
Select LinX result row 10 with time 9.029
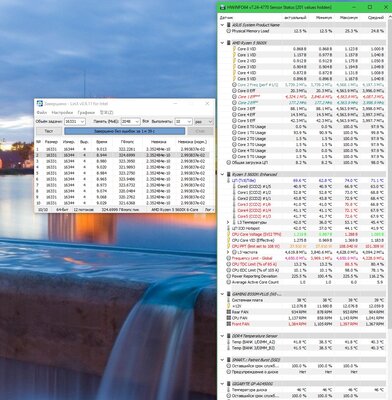point(123,203)
